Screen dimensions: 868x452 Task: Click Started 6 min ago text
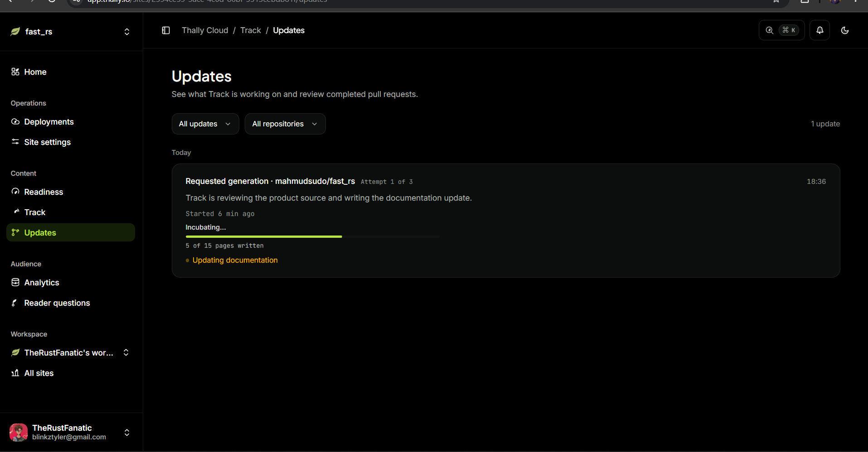(x=220, y=214)
